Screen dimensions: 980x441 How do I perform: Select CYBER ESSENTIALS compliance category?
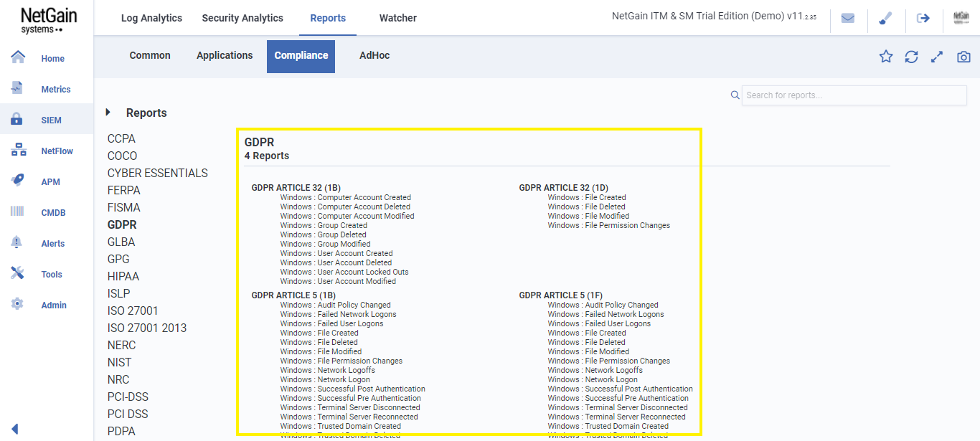point(158,173)
